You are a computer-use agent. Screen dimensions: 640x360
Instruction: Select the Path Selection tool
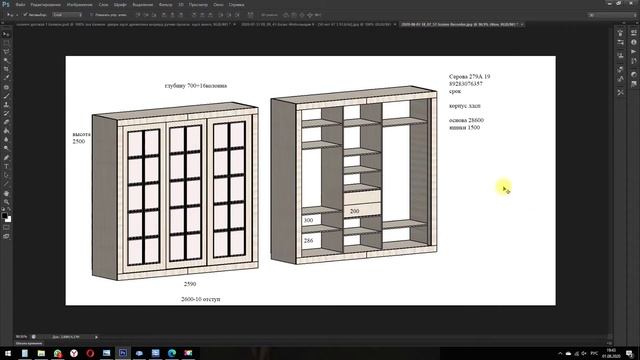pos(6,175)
